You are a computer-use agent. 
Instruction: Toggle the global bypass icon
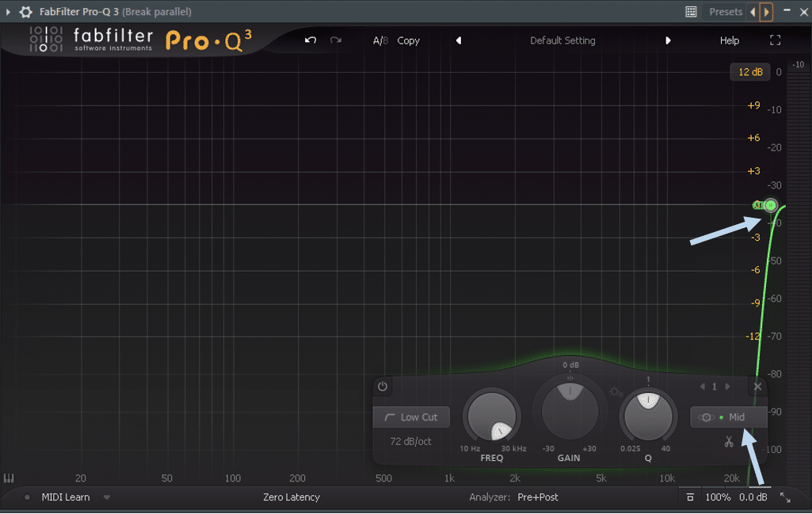click(690, 497)
